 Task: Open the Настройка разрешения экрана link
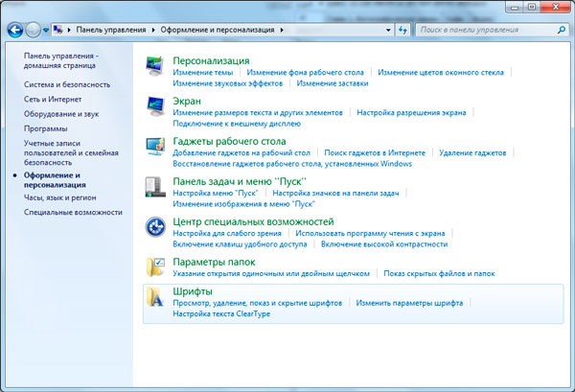tap(412, 112)
